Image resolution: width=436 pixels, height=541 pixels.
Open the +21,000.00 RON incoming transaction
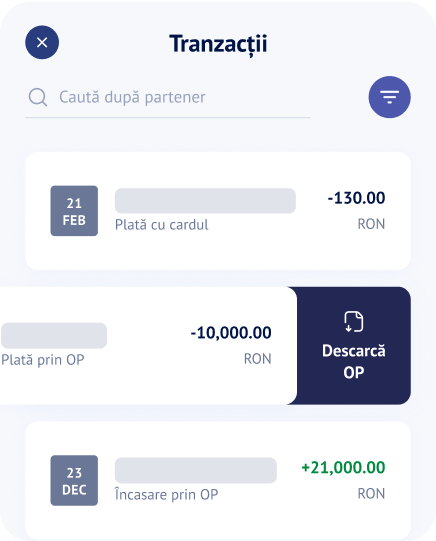[x=218, y=481]
